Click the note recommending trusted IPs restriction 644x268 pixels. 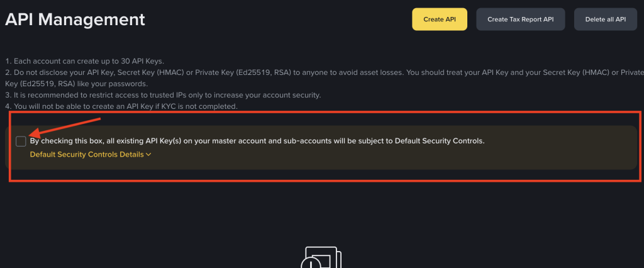[163, 95]
